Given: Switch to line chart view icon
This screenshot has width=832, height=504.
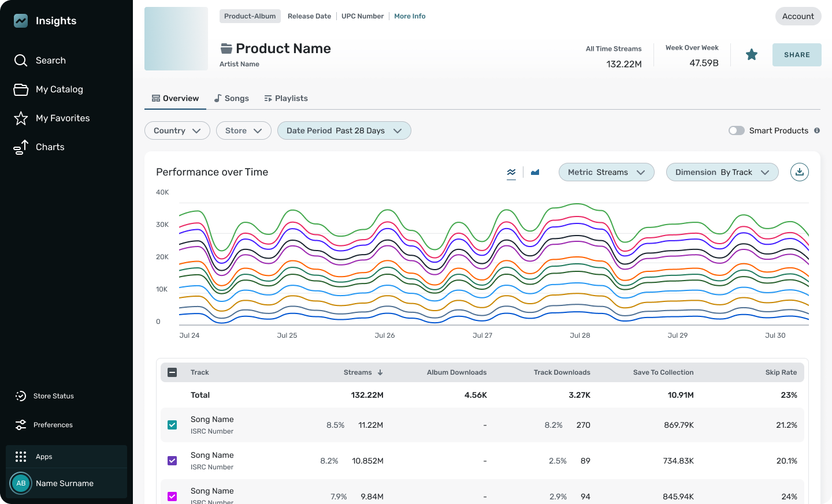Looking at the screenshot, I should pos(511,172).
